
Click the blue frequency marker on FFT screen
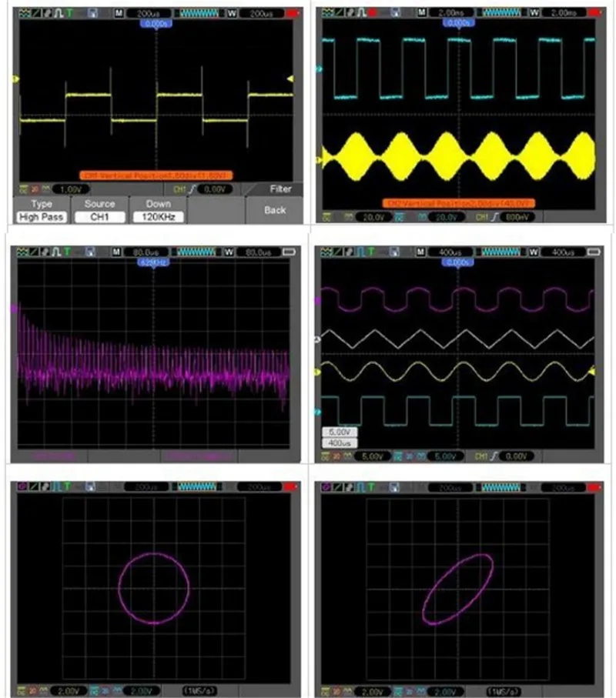point(153,262)
